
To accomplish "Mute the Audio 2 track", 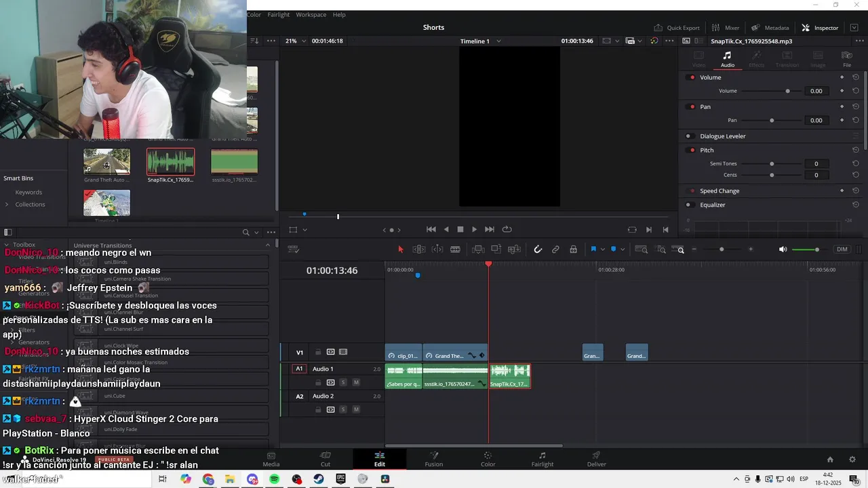I will point(356,409).
